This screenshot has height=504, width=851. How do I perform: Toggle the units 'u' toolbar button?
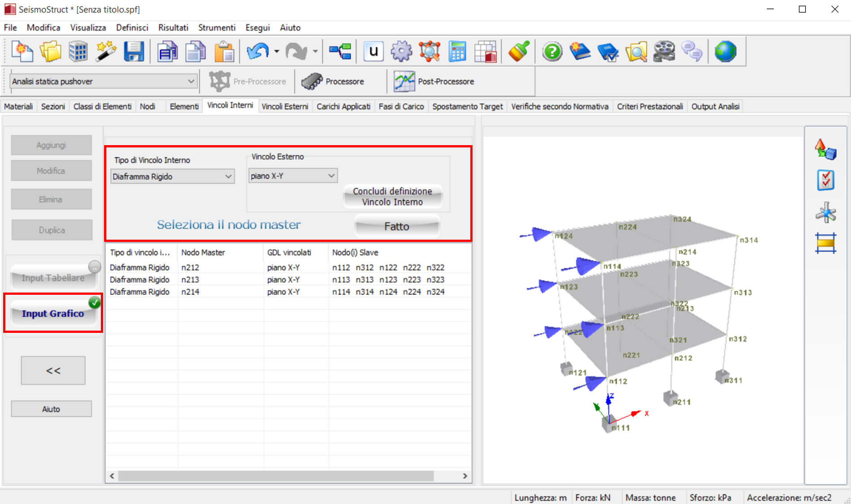click(x=373, y=52)
